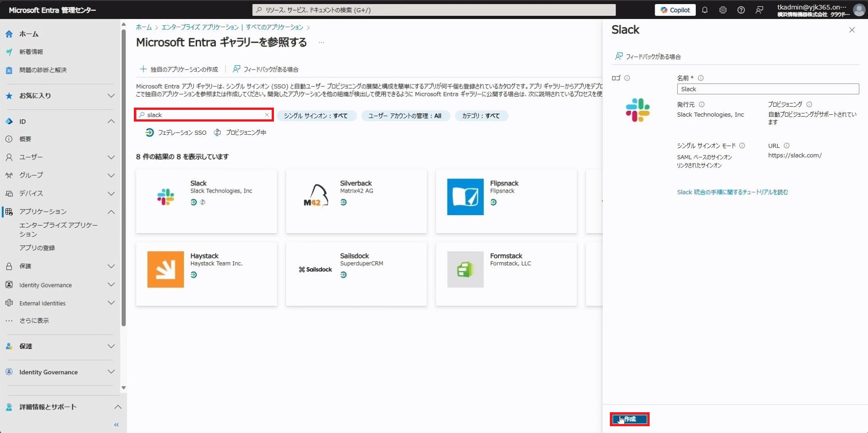Open the notifications bell icon
This screenshot has height=433, width=868.
[x=705, y=10]
